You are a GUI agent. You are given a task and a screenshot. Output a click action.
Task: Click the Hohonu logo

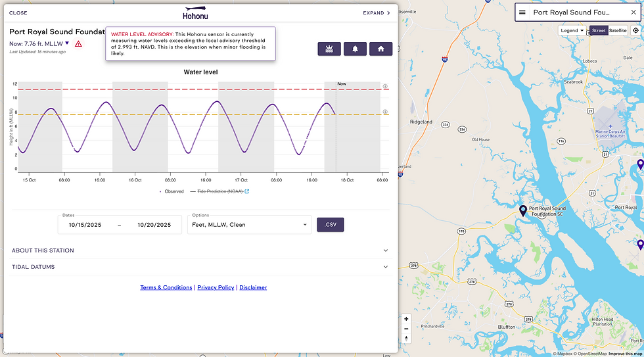click(195, 12)
